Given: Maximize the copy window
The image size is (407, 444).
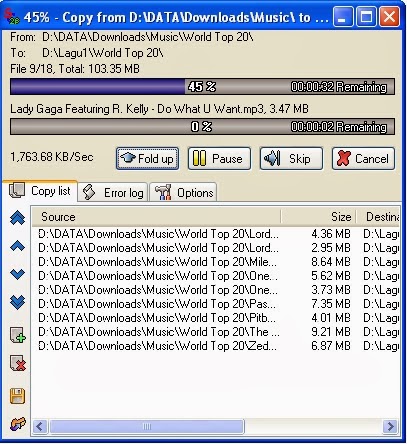Looking at the screenshot, I should tap(366, 17).
